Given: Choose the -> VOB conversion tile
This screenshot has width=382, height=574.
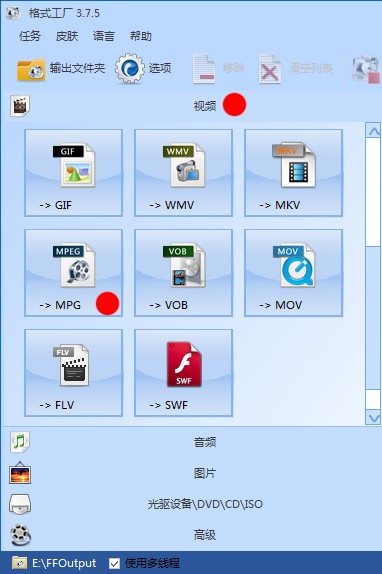Looking at the screenshot, I should click(183, 273).
